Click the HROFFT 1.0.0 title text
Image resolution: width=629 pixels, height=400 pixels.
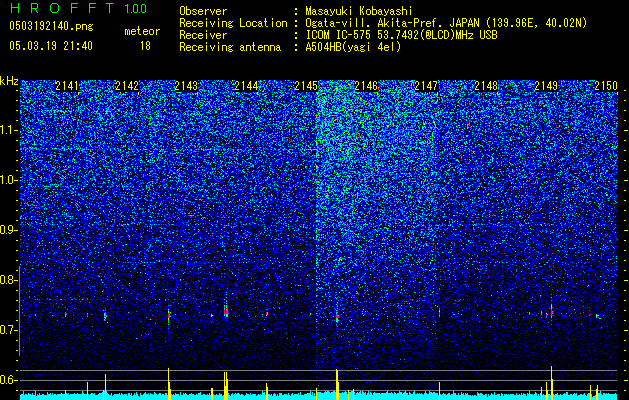(78, 8)
